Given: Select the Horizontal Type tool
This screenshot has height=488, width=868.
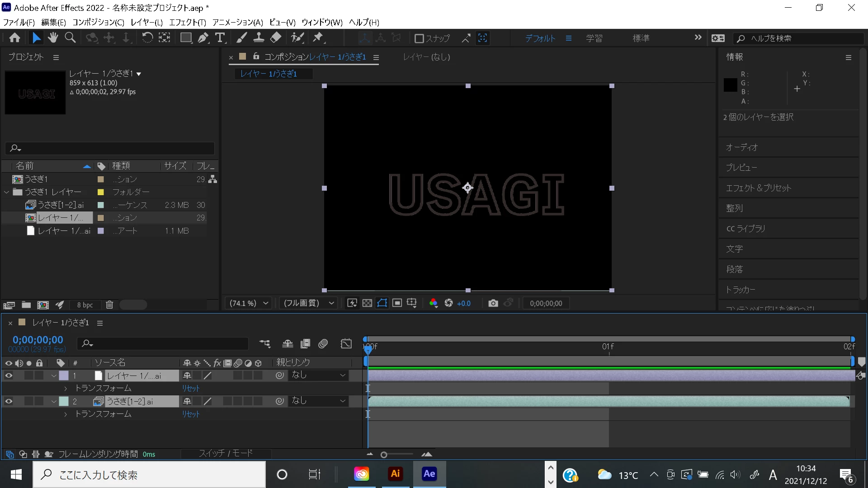Looking at the screenshot, I should pyautogui.click(x=220, y=38).
